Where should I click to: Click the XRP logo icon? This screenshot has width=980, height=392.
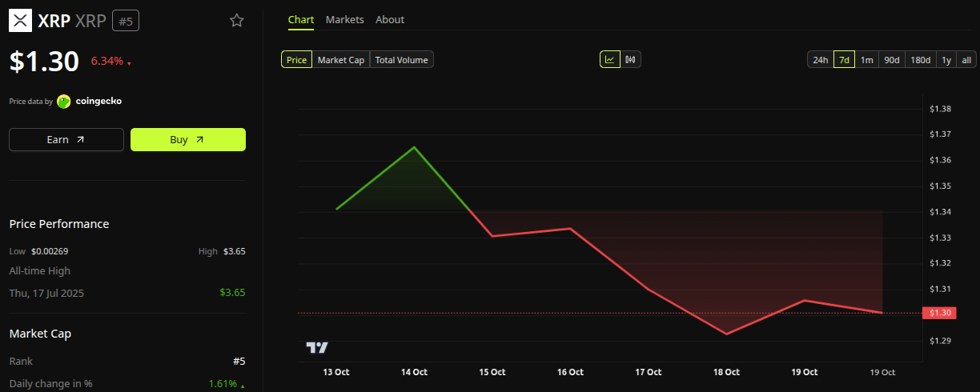pyautogui.click(x=20, y=20)
